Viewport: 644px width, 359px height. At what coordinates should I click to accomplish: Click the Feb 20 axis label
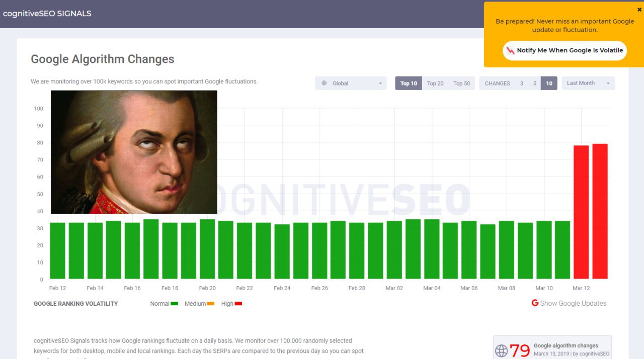207,288
